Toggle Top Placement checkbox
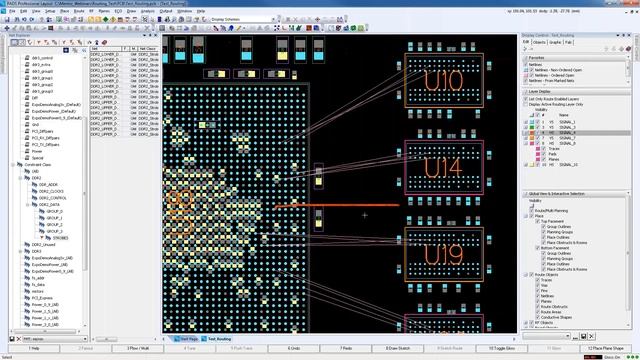 [x=538, y=221]
